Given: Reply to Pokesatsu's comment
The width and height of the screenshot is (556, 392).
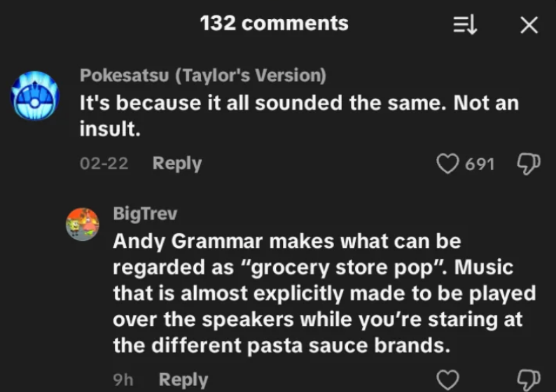Looking at the screenshot, I should tap(177, 164).
